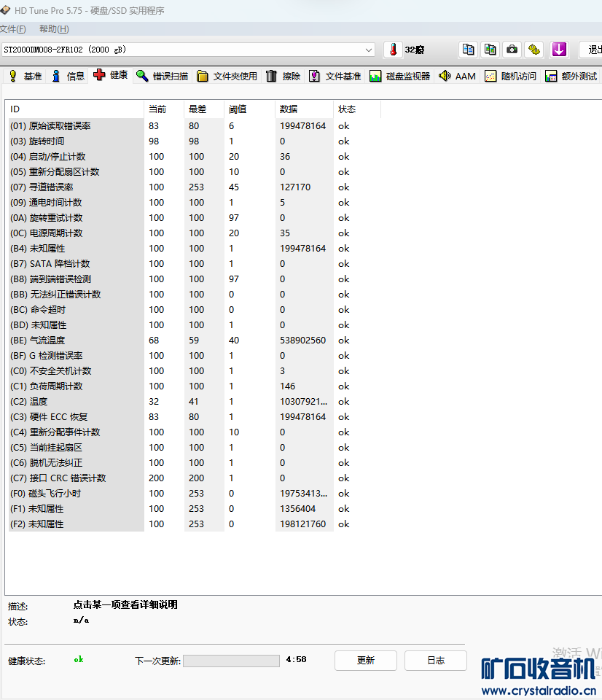Select row (0C) 电源周期计数
The image size is (602, 700).
(x=193, y=233)
